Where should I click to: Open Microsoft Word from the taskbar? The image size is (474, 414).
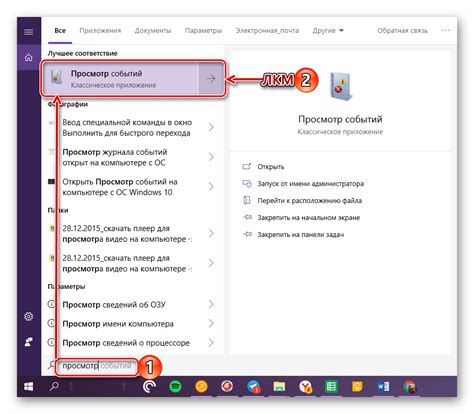383,387
